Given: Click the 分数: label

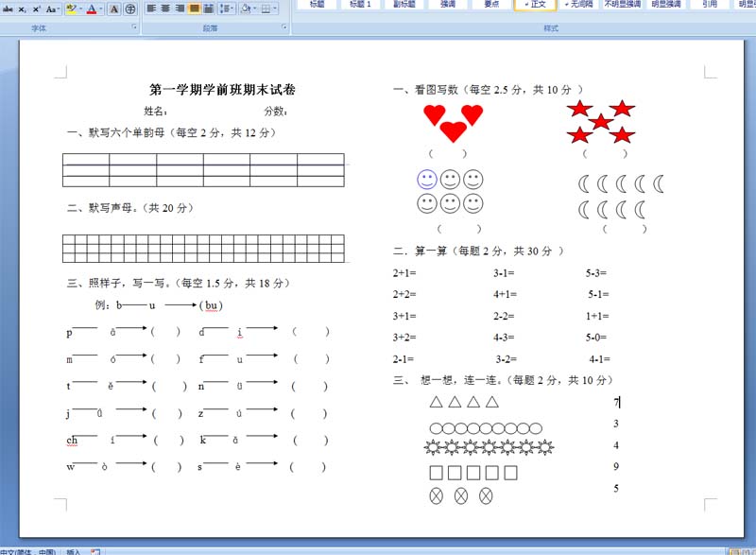Looking at the screenshot, I should tap(275, 112).
